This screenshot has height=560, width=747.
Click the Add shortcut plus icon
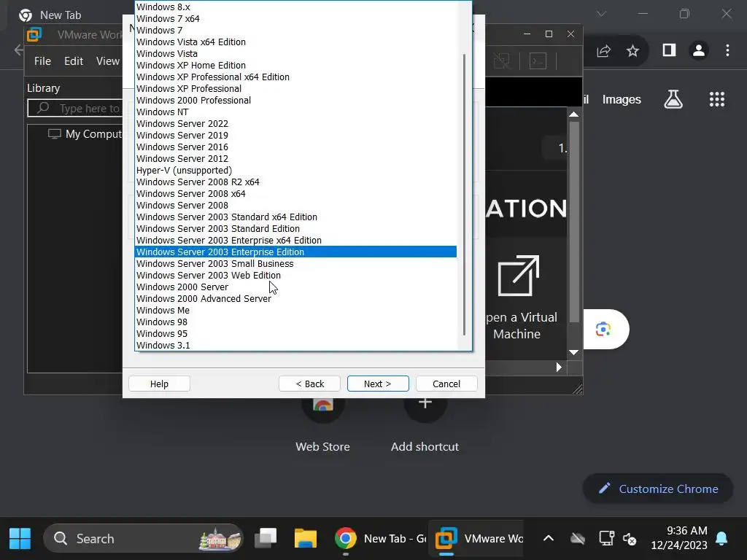pos(425,402)
